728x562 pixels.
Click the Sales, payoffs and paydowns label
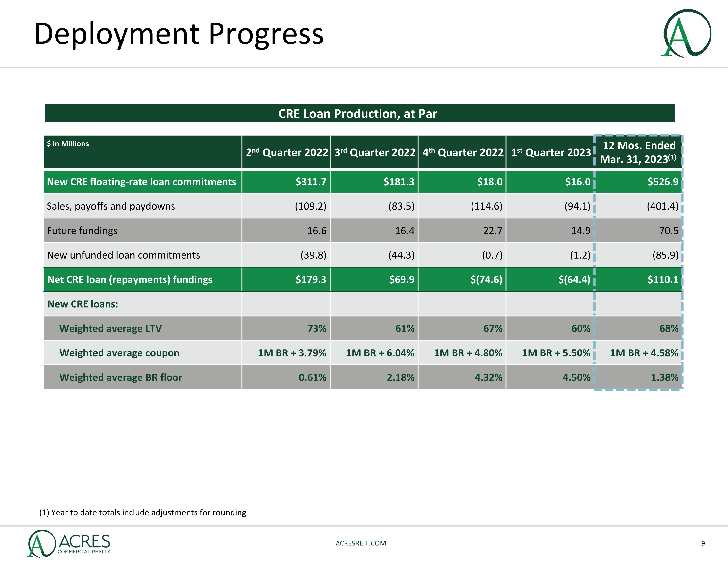(x=111, y=206)
